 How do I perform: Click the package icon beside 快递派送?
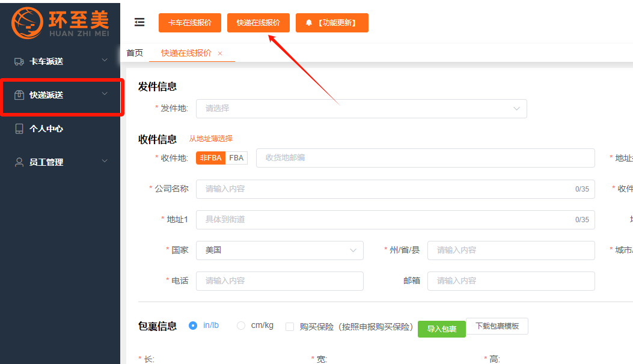click(19, 95)
